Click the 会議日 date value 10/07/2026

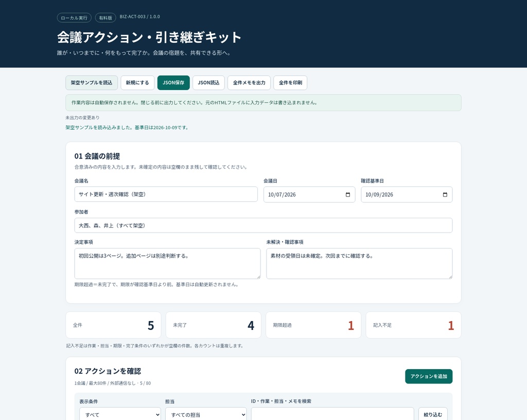tap(282, 195)
